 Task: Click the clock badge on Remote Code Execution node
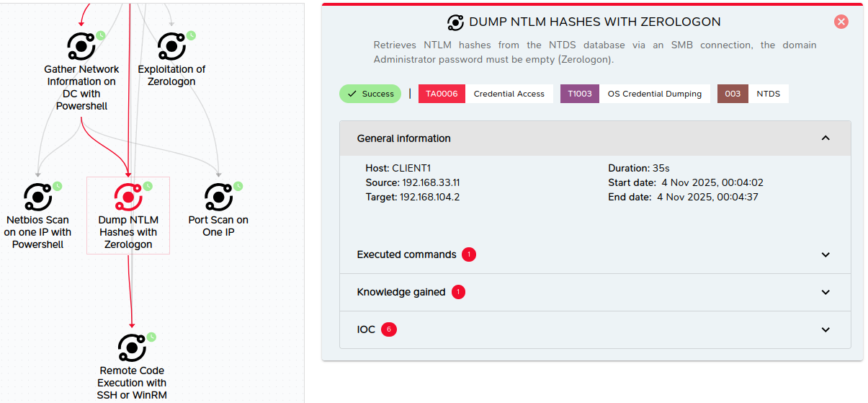(151, 336)
